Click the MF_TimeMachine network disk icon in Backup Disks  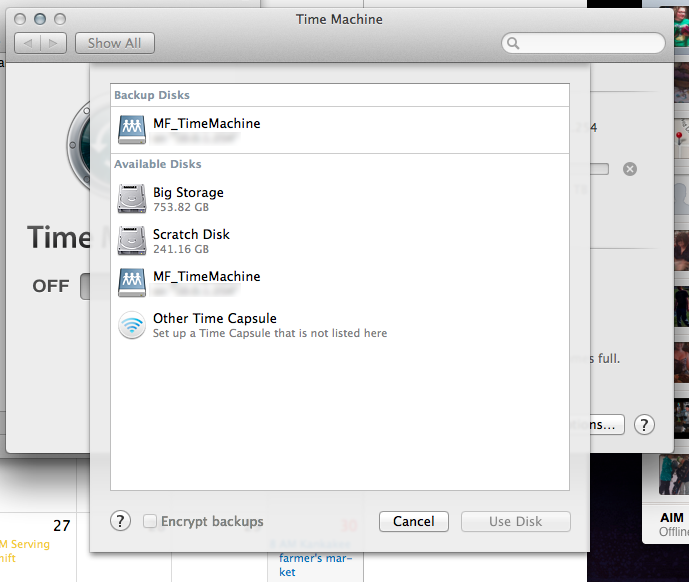[x=132, y=130]
